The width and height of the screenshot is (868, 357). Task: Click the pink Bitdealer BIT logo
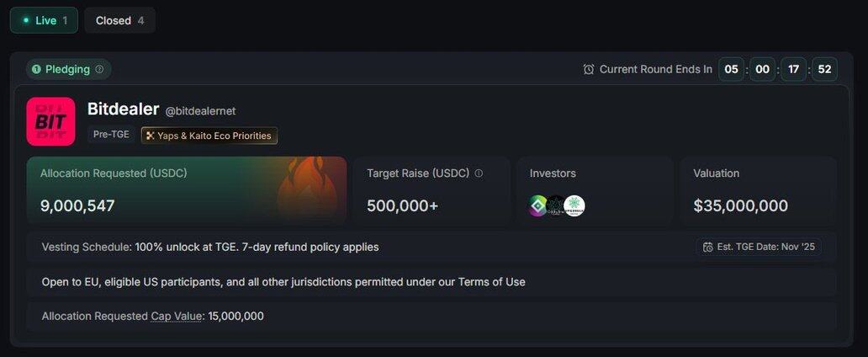click(50, 121)
